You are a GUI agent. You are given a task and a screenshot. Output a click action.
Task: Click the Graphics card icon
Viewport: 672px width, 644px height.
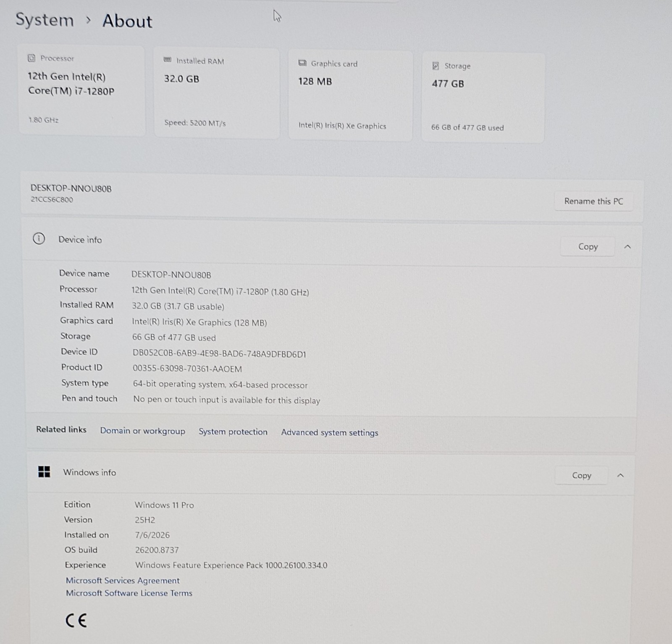(x=302, y=63)
